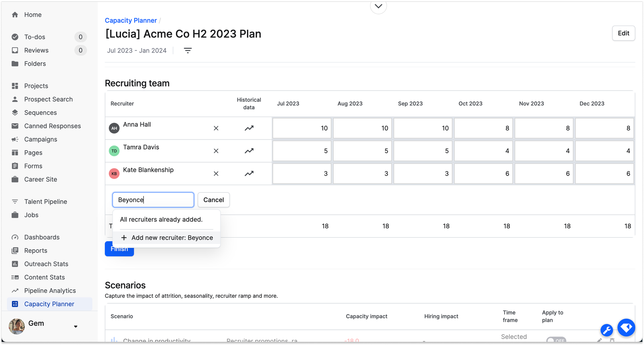Click the Capacity impact column header
Screen dimensions: 644x345
[x=366, y=317]
